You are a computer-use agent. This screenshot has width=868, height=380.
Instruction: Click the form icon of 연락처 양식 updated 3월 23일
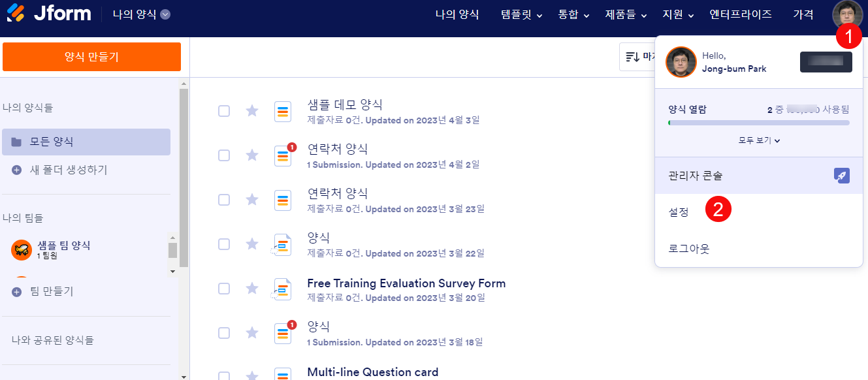[x=283, y=200]
